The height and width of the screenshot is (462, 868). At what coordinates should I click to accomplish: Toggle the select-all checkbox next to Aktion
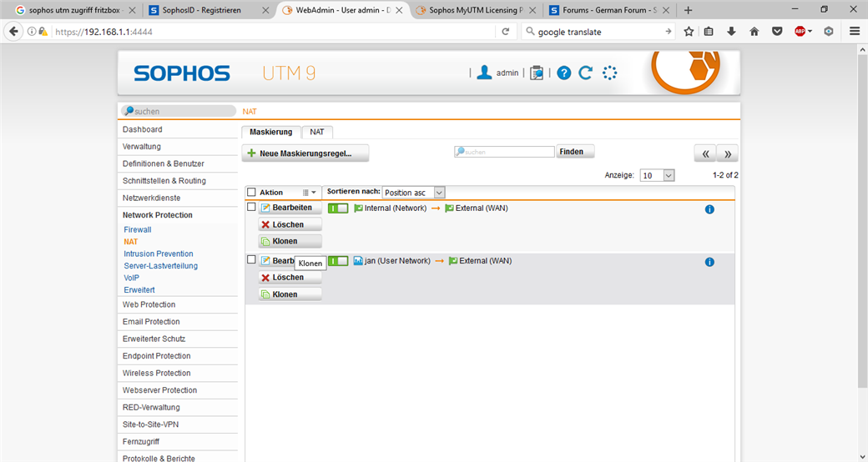[x=251, y=192]
